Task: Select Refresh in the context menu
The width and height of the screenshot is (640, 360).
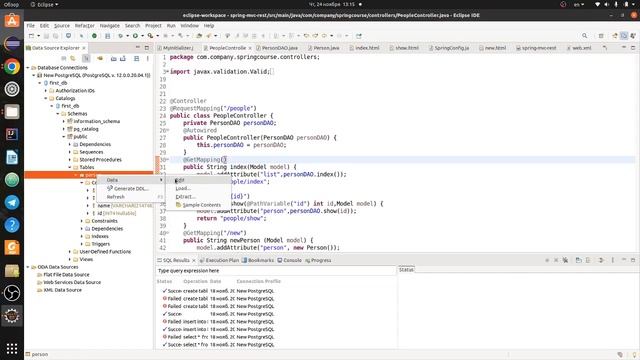Action: pos(131,197)
